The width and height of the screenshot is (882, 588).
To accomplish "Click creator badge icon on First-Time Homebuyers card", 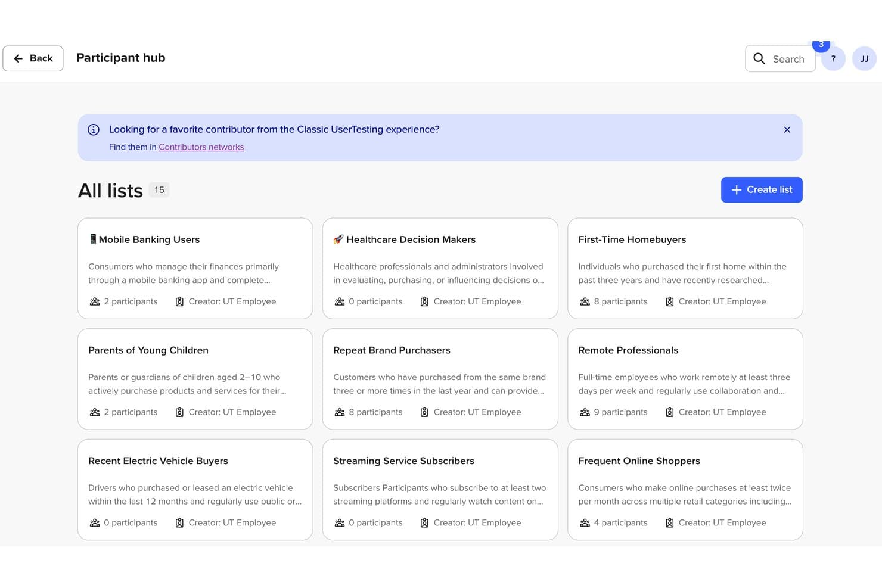I will (669, 301).
